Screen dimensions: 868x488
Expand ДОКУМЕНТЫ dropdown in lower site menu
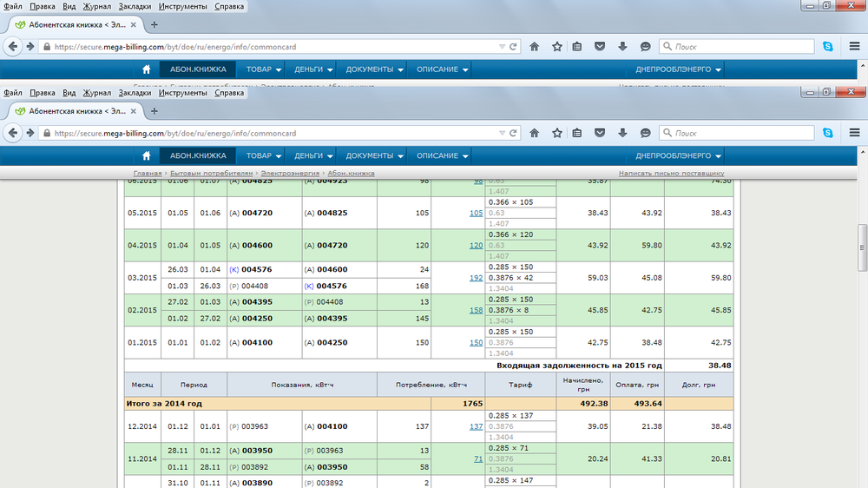pos(375,155)
